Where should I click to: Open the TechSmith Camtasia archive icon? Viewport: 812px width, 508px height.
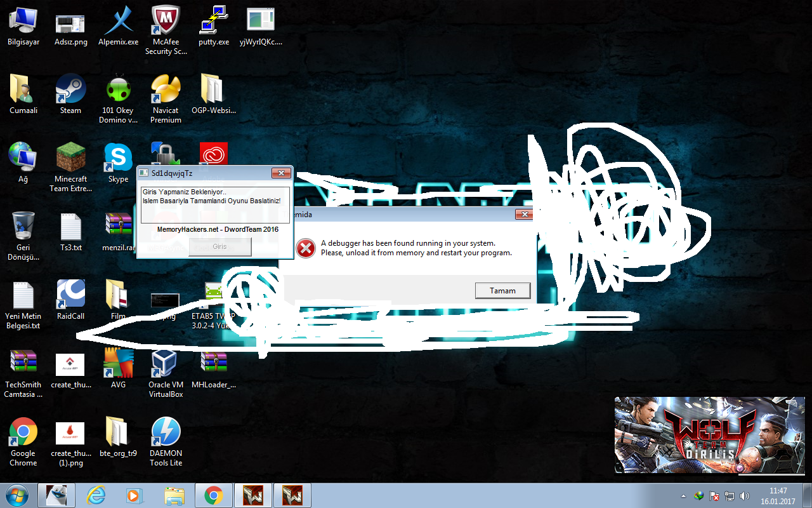pos(23,373)
